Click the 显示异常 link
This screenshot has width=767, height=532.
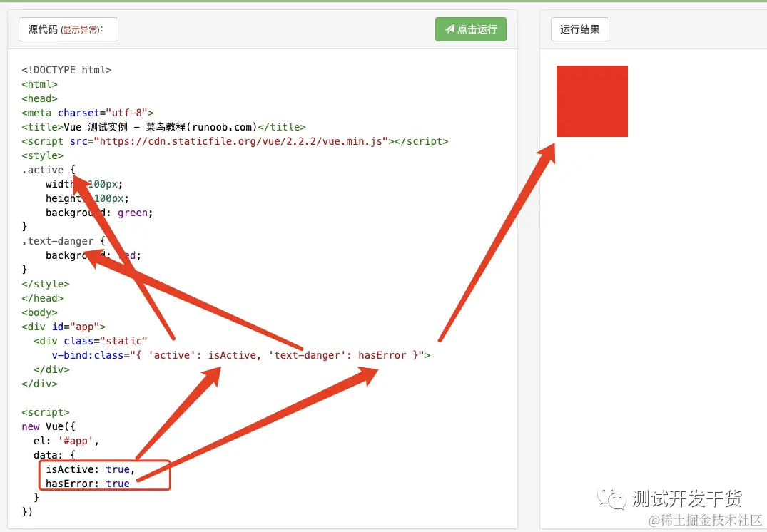coord(80,30)
